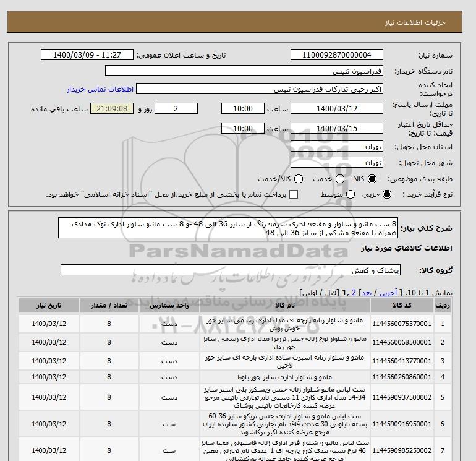Select product code 114456007537​0001

point(402,324)
